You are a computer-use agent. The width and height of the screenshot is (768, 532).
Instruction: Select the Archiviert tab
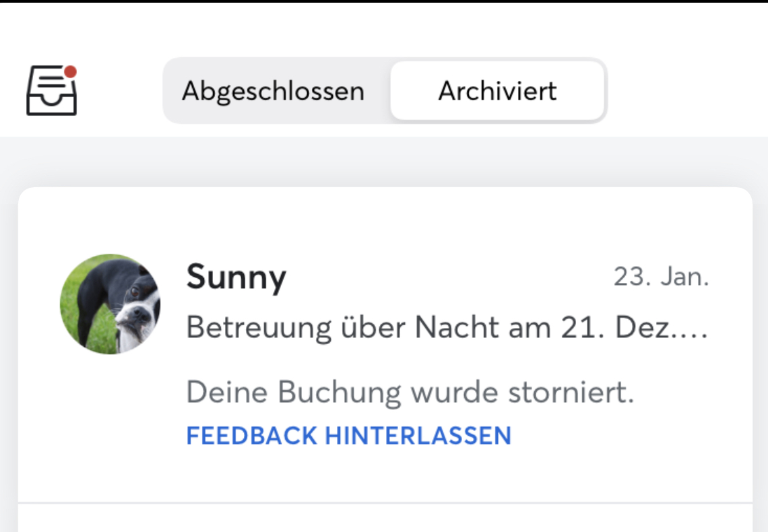click(x=497, y=91)
